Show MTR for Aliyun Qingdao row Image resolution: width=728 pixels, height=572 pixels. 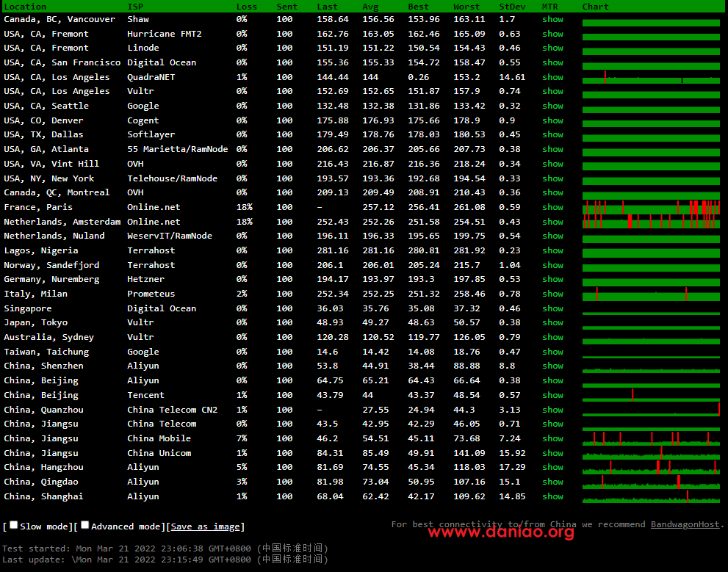(552, 482)
